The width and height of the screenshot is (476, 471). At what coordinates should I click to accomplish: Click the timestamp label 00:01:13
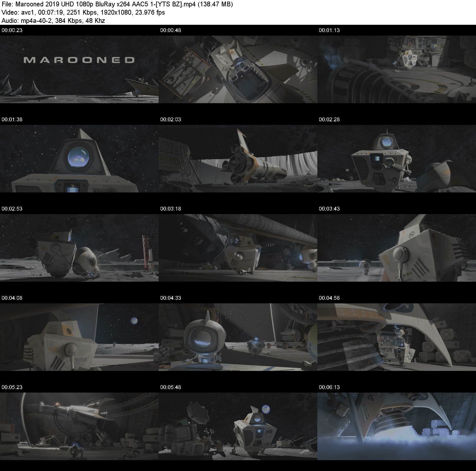(x=329, y=30)
